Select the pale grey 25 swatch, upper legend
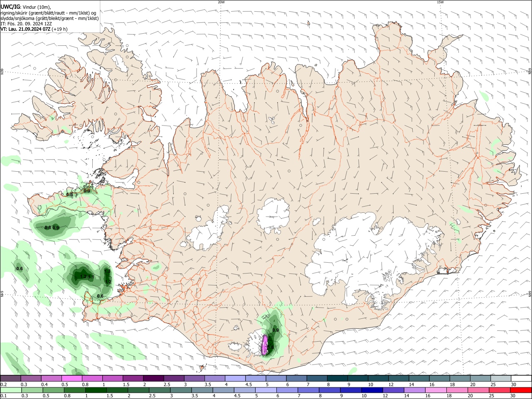 pos(501,378)
